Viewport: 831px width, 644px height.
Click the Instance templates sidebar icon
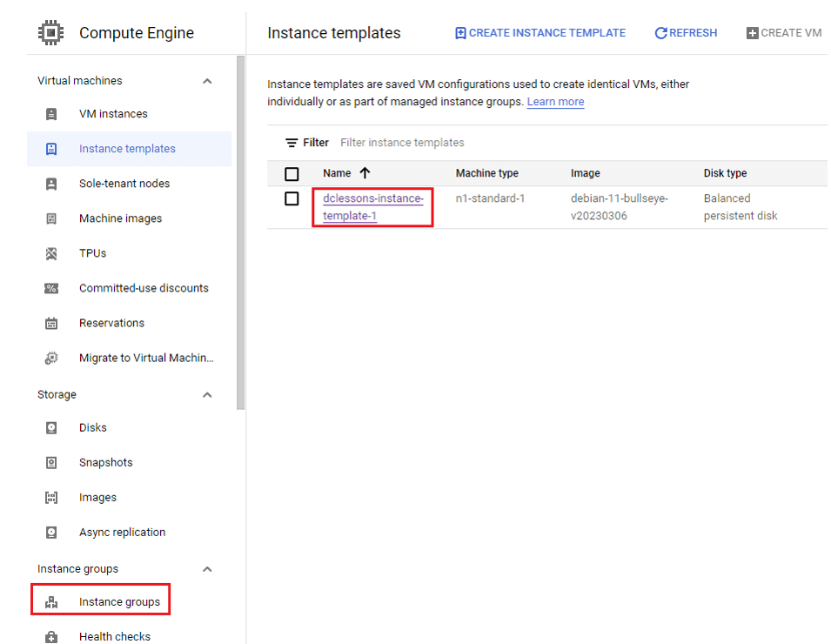[51, 149]
